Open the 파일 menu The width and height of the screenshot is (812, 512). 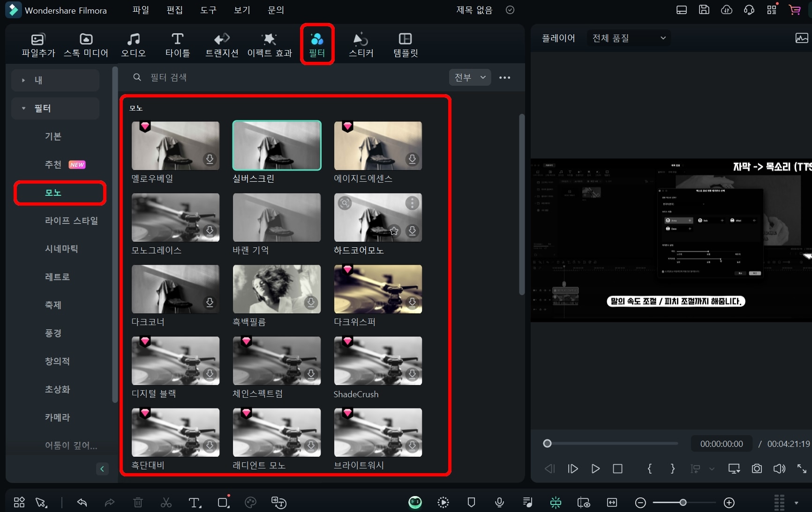[141, 10]
